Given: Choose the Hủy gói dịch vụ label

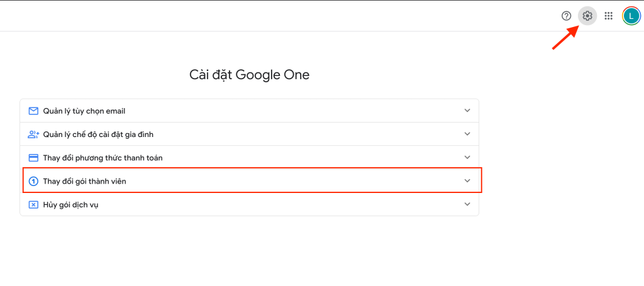Looking at the screenshot, I should [x=70, y=205].
